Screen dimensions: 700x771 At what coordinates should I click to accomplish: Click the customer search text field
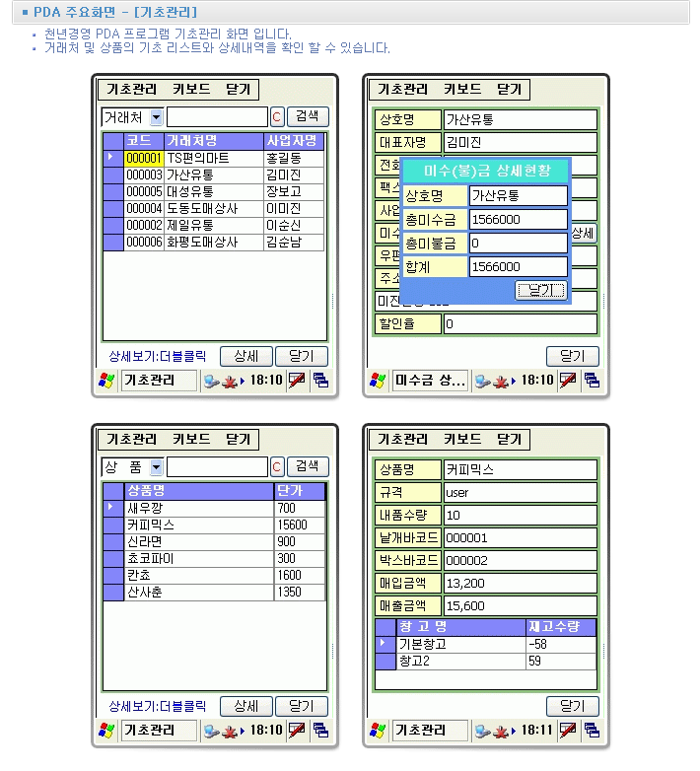point(217,117)
